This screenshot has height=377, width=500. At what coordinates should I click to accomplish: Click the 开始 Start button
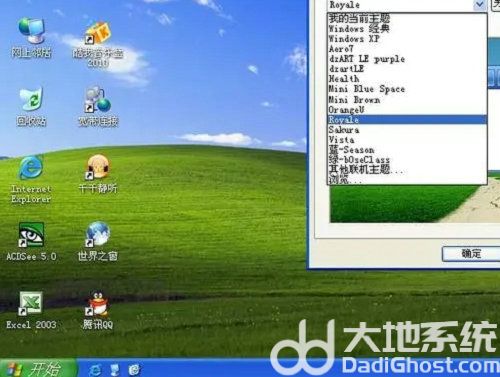click(37, 368)
